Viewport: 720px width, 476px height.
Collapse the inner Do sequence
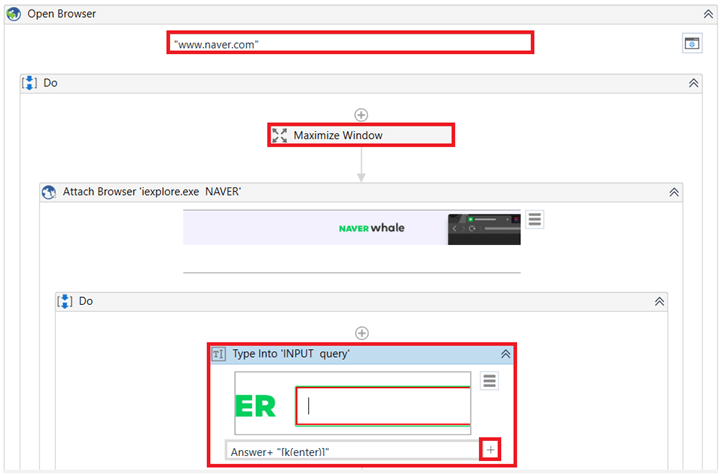[x=659, y=302]
